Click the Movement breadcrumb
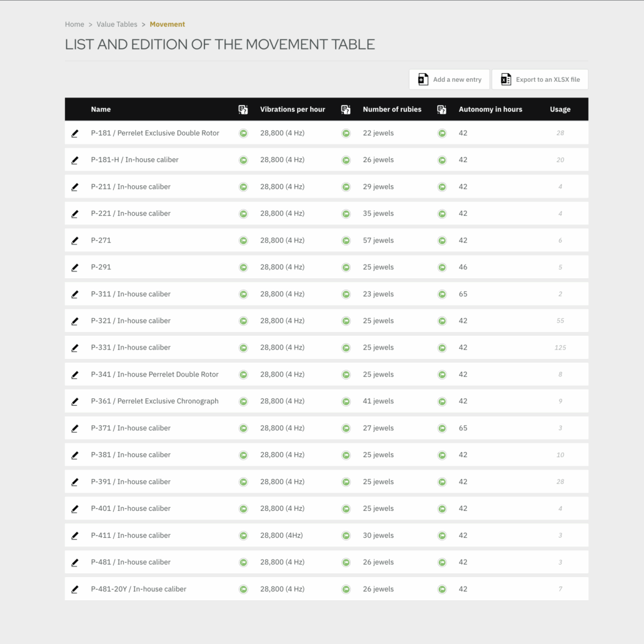 click(167, 24)
